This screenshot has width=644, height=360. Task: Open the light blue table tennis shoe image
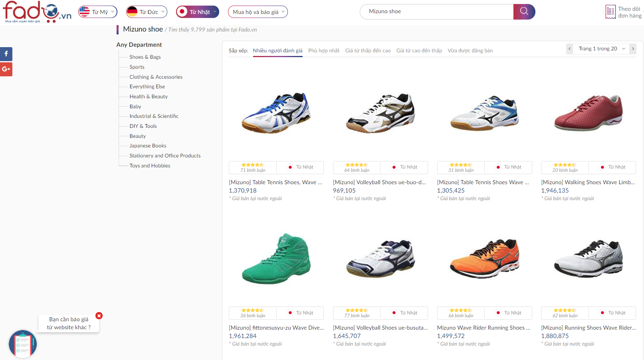pos(485,113)
